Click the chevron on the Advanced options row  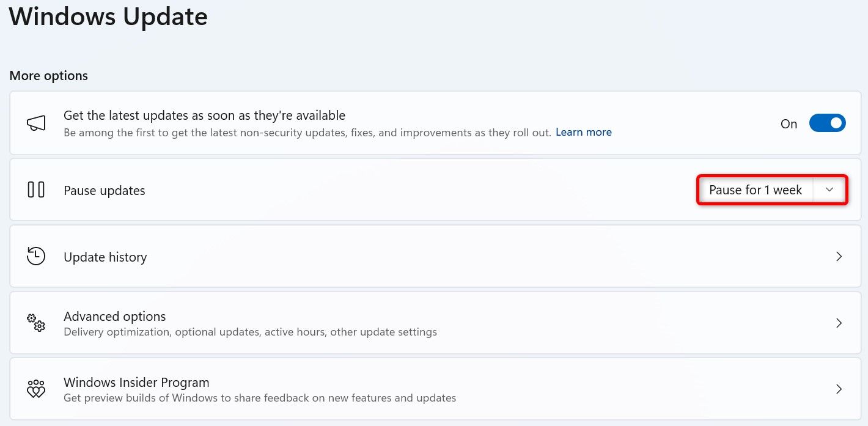click(839, 323)
